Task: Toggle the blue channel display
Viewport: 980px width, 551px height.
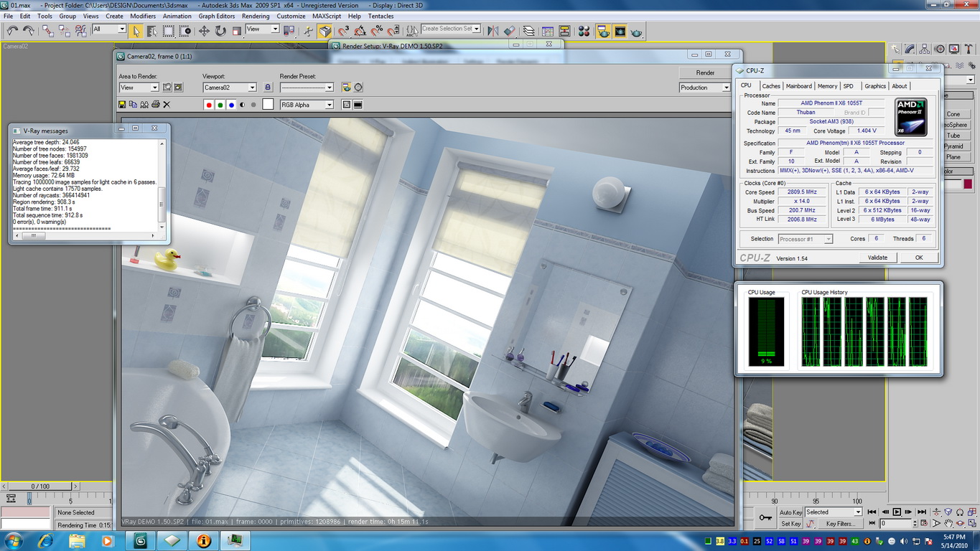Action: coord(231,105)
